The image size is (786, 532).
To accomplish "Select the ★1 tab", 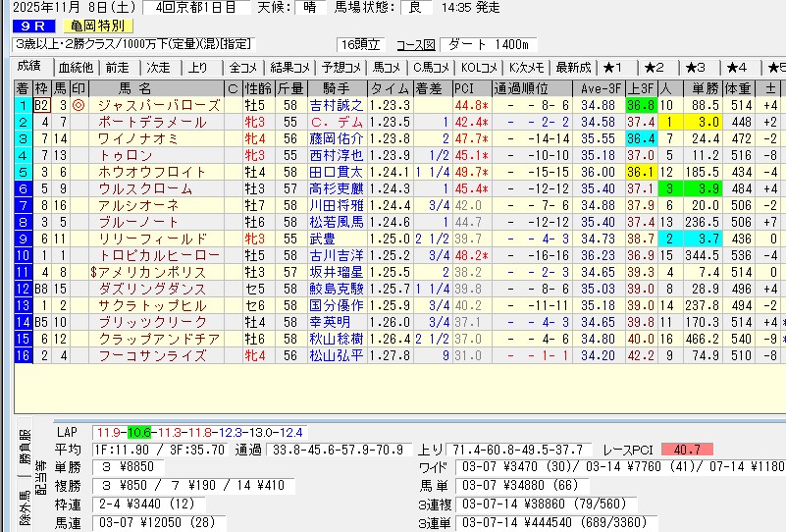I will pyautogui.click(x=613, y=68).
